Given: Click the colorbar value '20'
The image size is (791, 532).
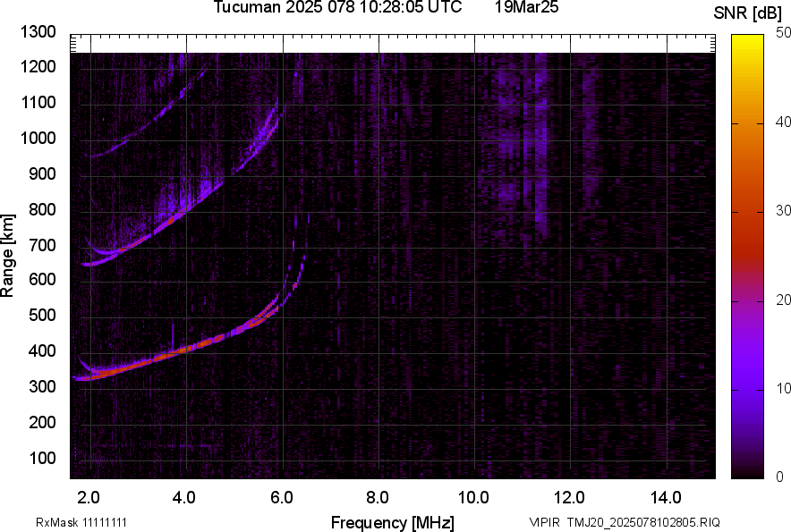Looking at the screenshot, I should tap(784, 300).
